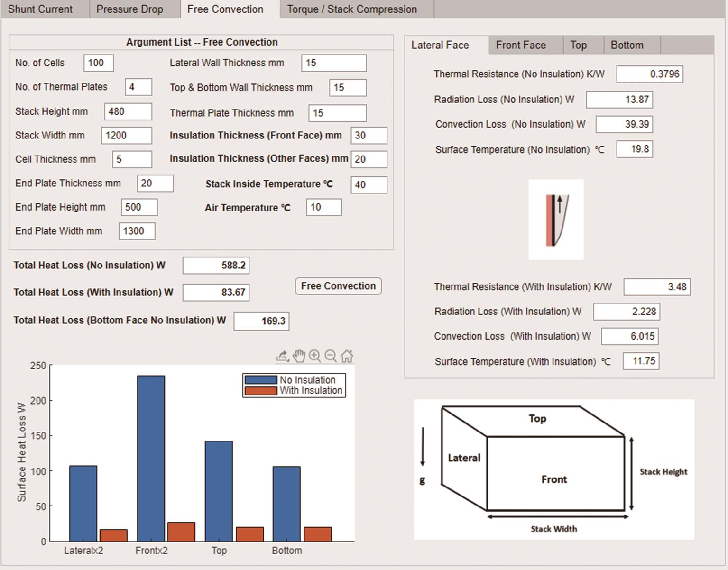Click the tall blue Frontx2 bar
The height and width of the screenshot is (570, 728).
pyautogui.click(x=151, y=458)
